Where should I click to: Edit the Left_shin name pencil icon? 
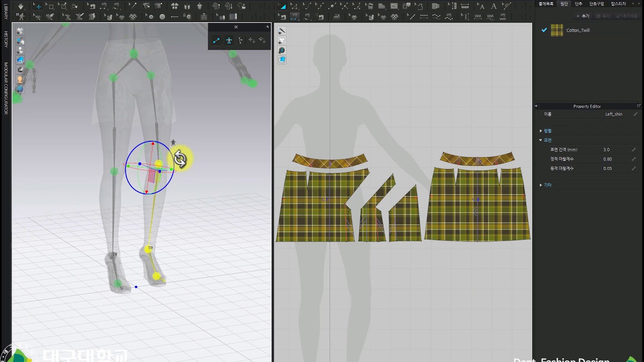[x=635, y=114]
